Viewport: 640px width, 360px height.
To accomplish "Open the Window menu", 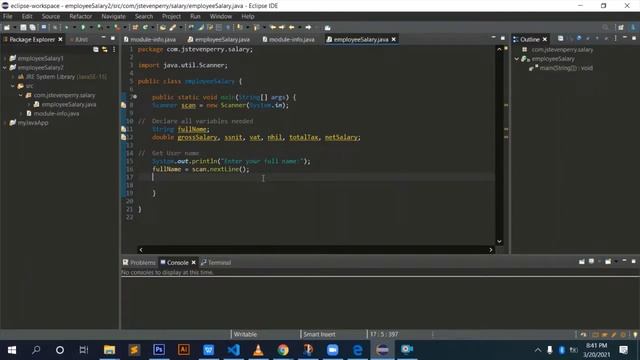I will point(221,16).
